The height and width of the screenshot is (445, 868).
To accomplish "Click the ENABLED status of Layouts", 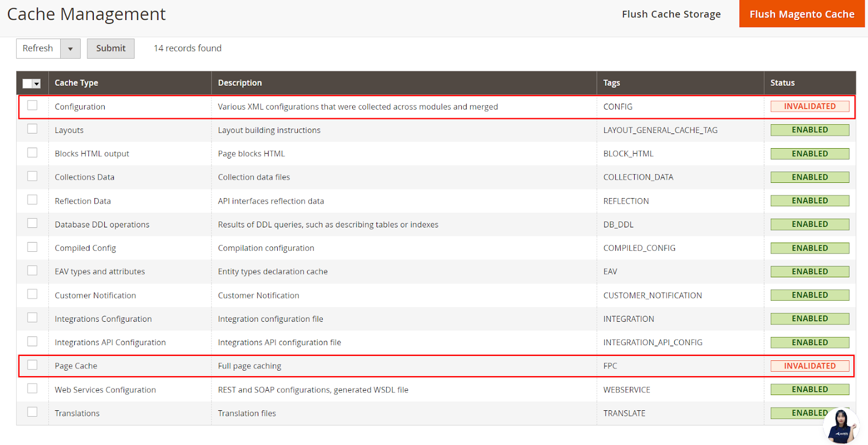I will tap(810, 130).
